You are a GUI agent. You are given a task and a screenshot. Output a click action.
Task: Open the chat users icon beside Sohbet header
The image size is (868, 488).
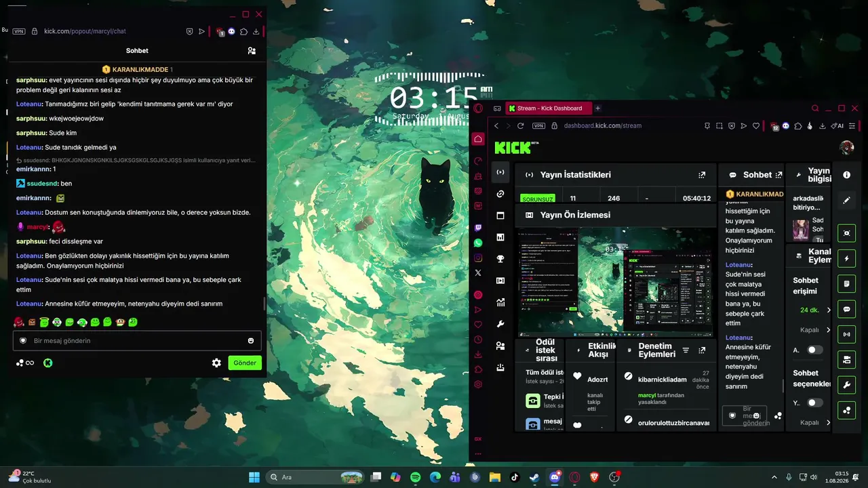pyautogui.click(x=252, y=51)
